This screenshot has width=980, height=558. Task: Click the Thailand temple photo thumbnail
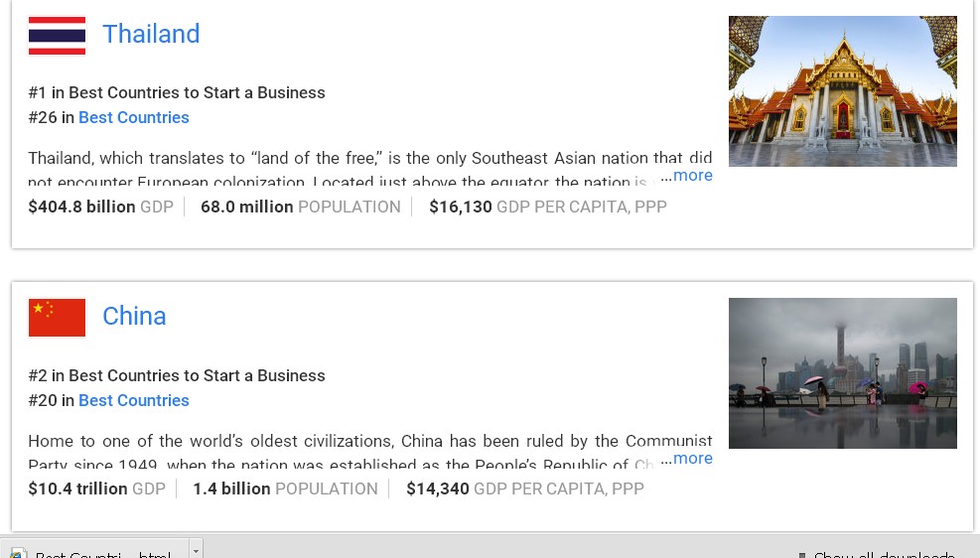pyautogui.click(x=842, y=90)
